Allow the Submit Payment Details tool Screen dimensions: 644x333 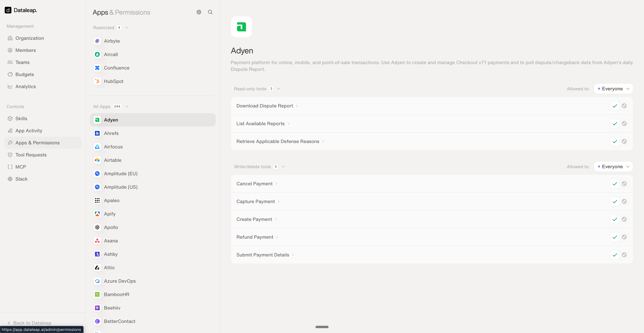[x=615, y=255]
